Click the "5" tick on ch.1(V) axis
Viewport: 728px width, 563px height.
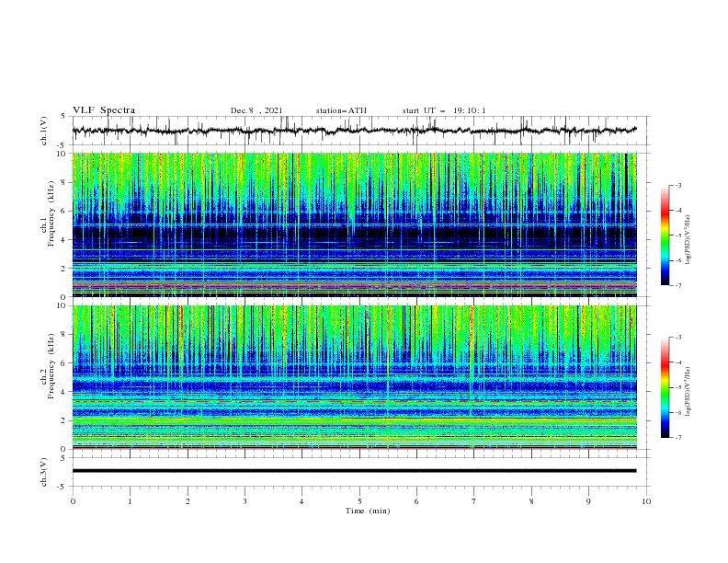pos(64,117)
